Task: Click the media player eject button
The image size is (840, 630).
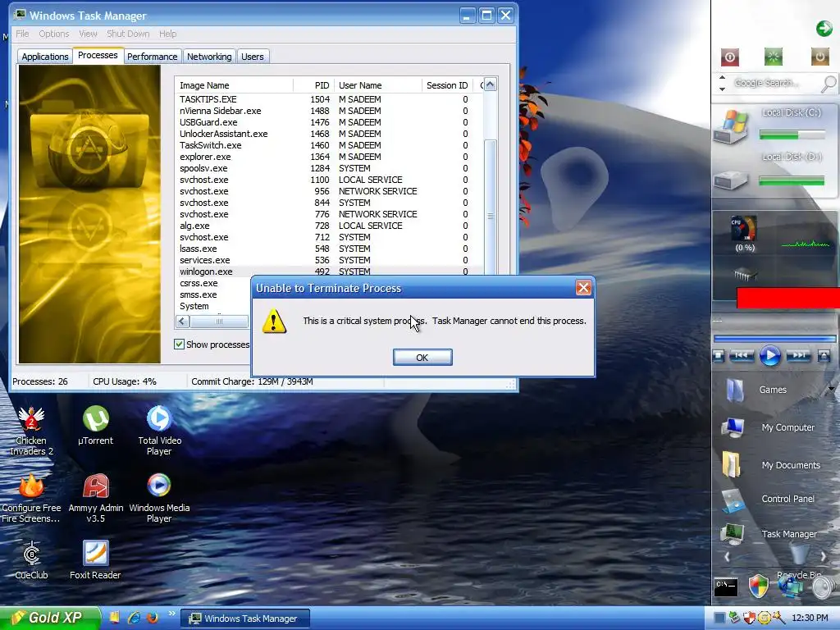Action: point(824,356)
